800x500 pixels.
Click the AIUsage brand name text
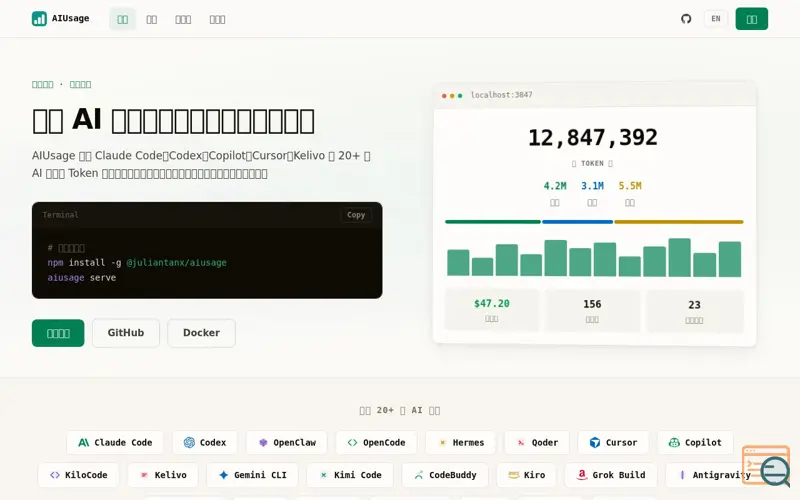click(x=70, y=18)
